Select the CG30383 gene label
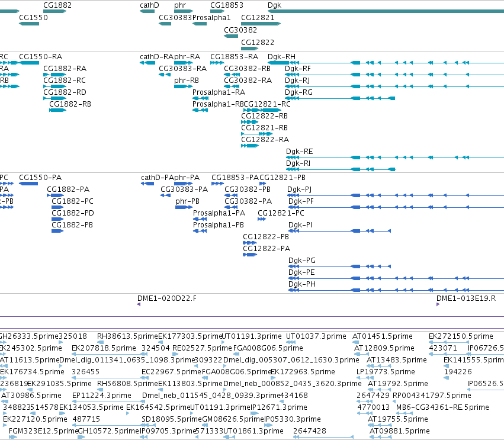Screen dimensions: 504x440 pos(175,17)
